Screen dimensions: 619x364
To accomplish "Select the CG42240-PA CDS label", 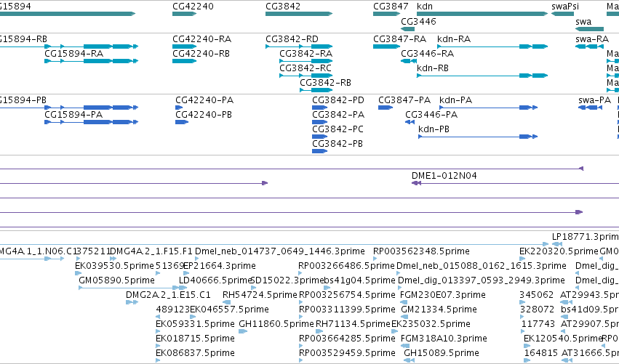I will [x=204, y=100].
